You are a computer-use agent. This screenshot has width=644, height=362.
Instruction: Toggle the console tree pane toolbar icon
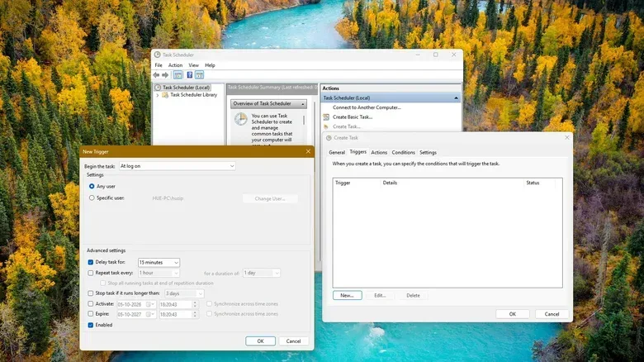pos(178,75)
